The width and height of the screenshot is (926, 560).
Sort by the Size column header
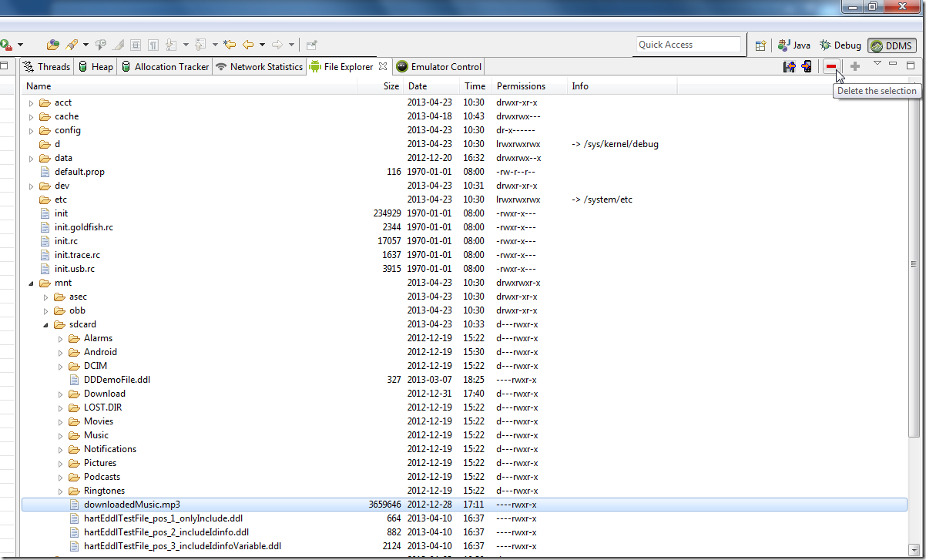(381, 86)
